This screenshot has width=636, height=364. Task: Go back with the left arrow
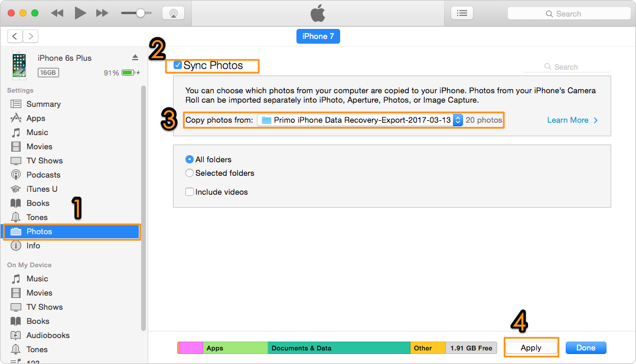(15, 36)
